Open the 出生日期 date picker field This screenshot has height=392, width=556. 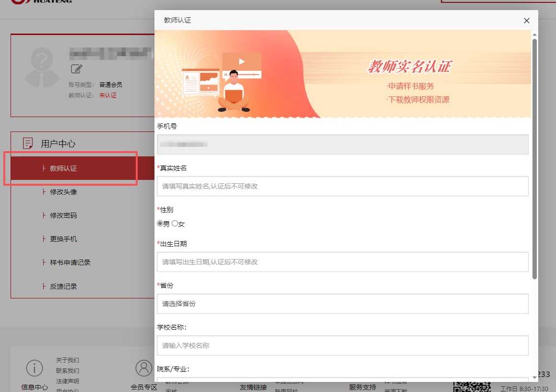[x=343, y=262]
